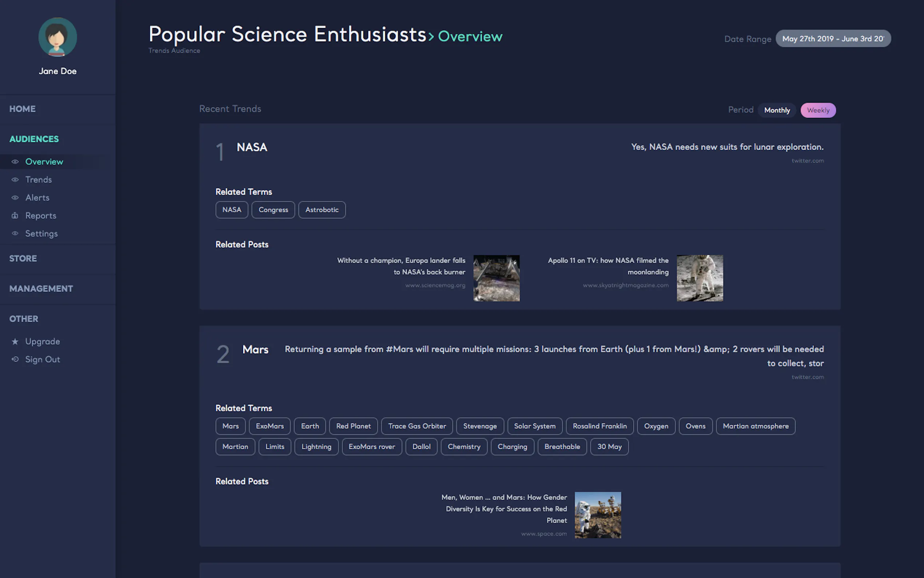Click the eye icon beside Overview
924x578 pixels.
(15, 162)
